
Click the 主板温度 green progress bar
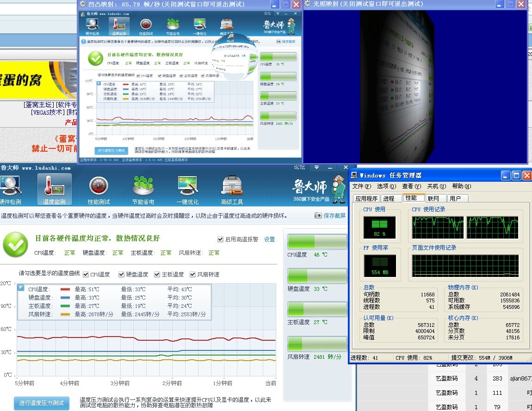317,309
